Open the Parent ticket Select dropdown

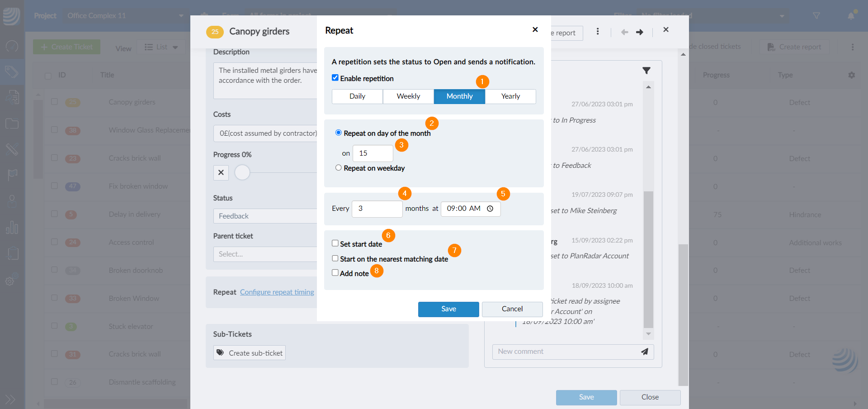pos(265,254)
